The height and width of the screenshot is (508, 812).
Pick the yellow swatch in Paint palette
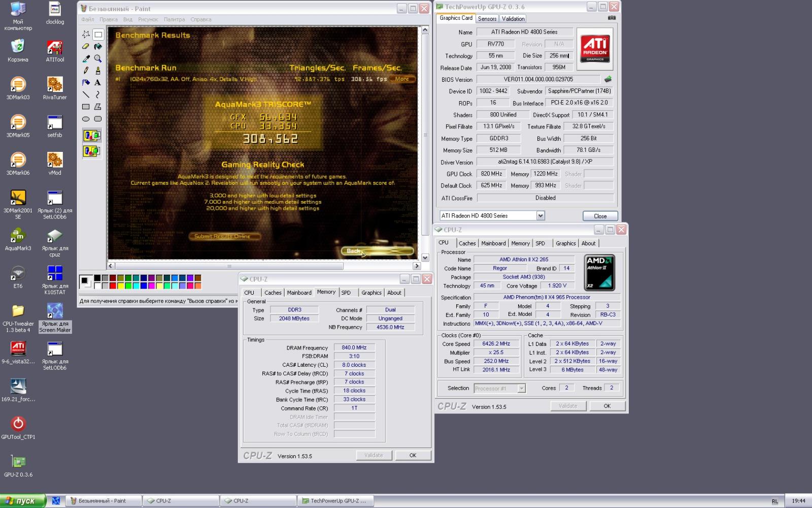click(x=120, y=286)
